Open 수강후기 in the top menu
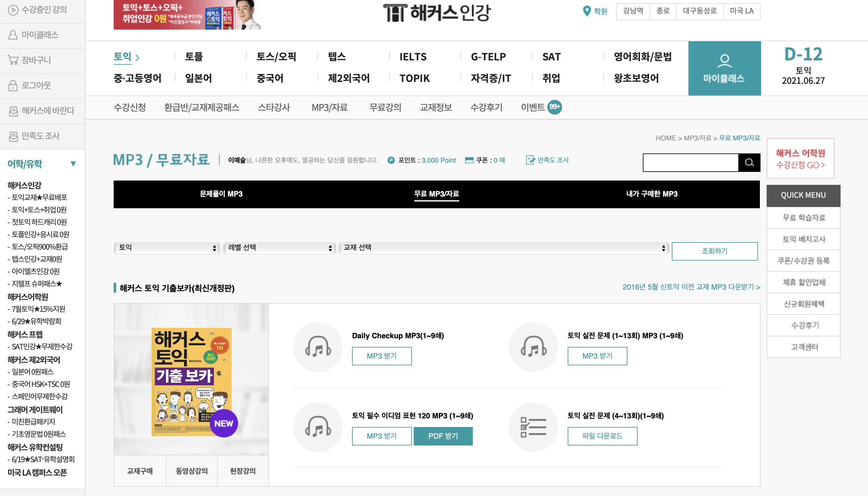Image resolution: width=868 pixels, height=496 pixels. click(486, 107)
